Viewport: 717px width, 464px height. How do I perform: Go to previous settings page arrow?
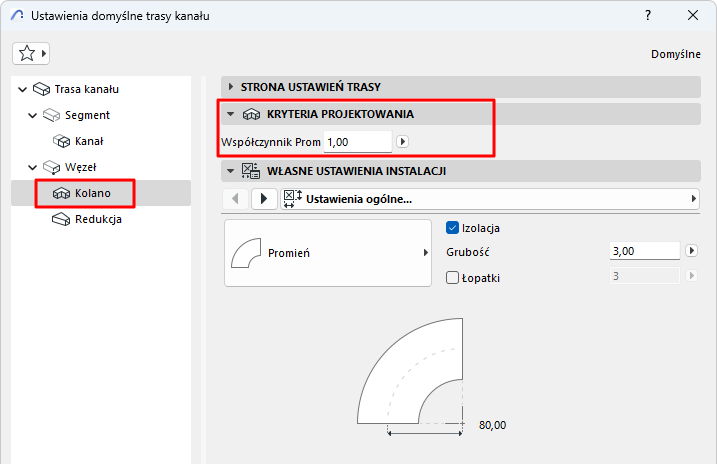click(235, 199)
